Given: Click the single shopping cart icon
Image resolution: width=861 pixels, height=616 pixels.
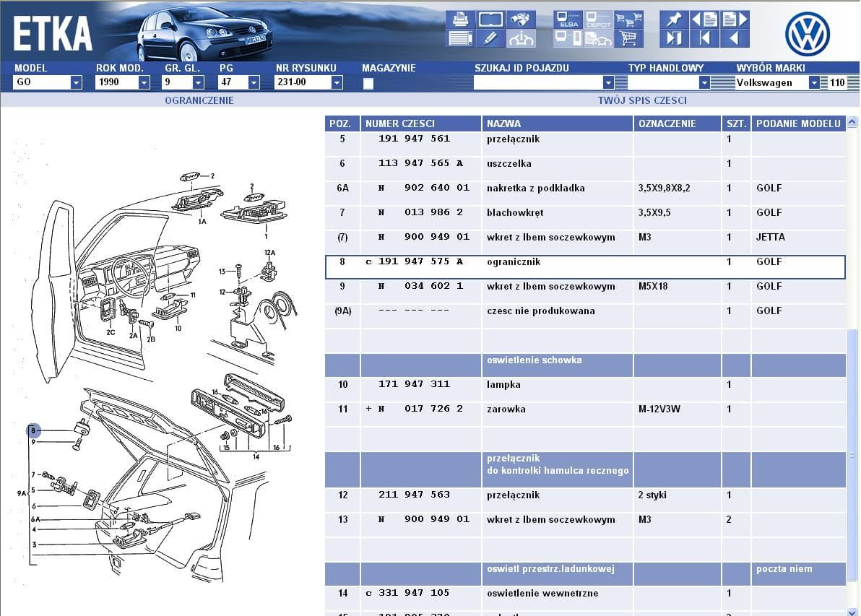Looking at the screenshot, I should 628,38.
